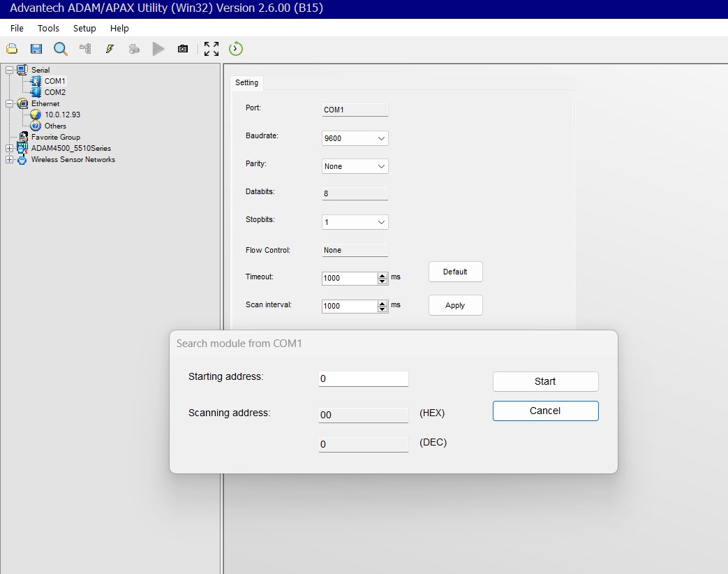Click the yellow lightning bolt toolbar icon
The image size is (728, 574).
click(x=110, y=49)
